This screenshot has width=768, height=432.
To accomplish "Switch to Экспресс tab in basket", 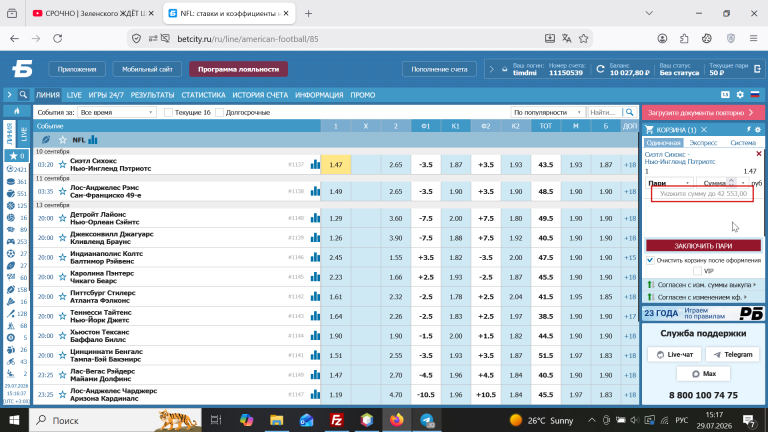I will [703, 143].
